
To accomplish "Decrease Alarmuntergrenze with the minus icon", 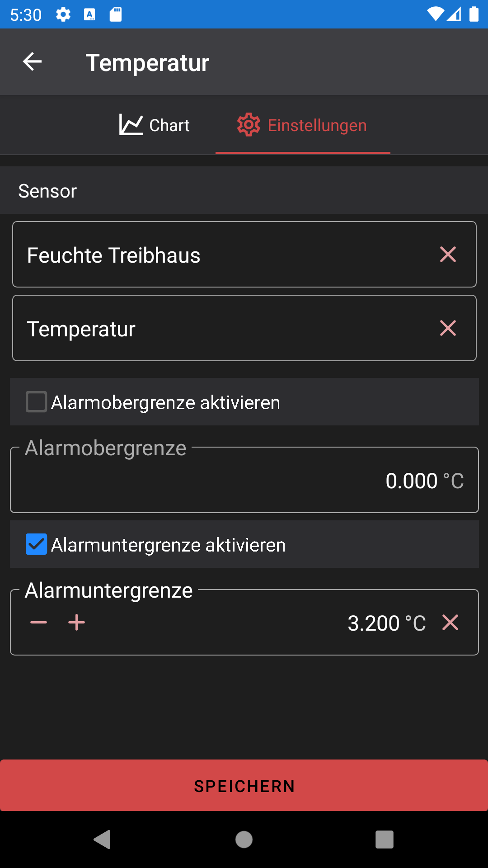I will [x=39, y=623].
